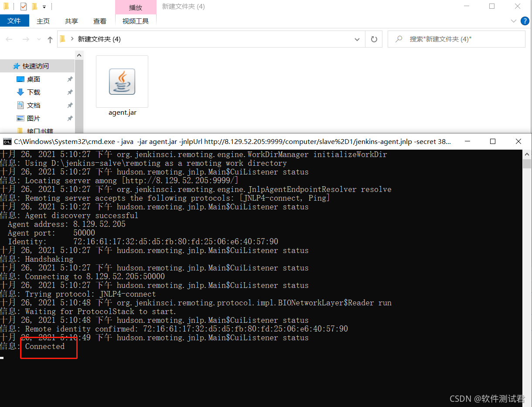Open the 文件 menu tab
The height and width of the screenshot is (407, 532).
14,21
